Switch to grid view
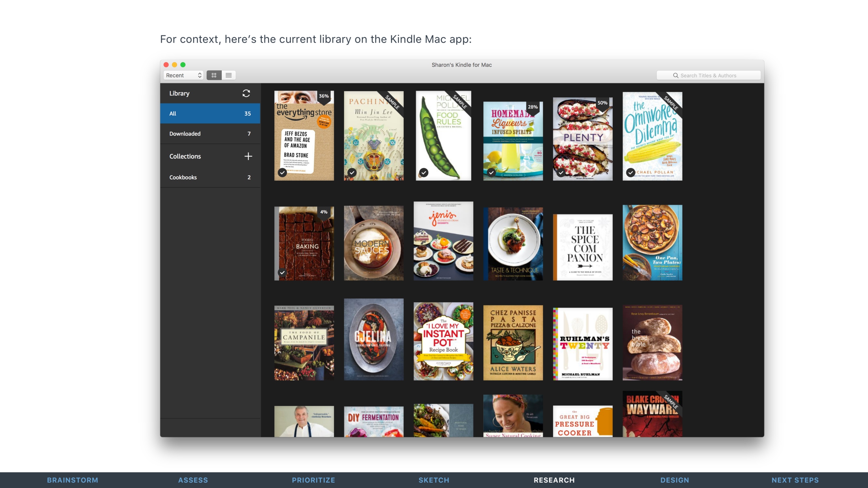 [214, 75]
